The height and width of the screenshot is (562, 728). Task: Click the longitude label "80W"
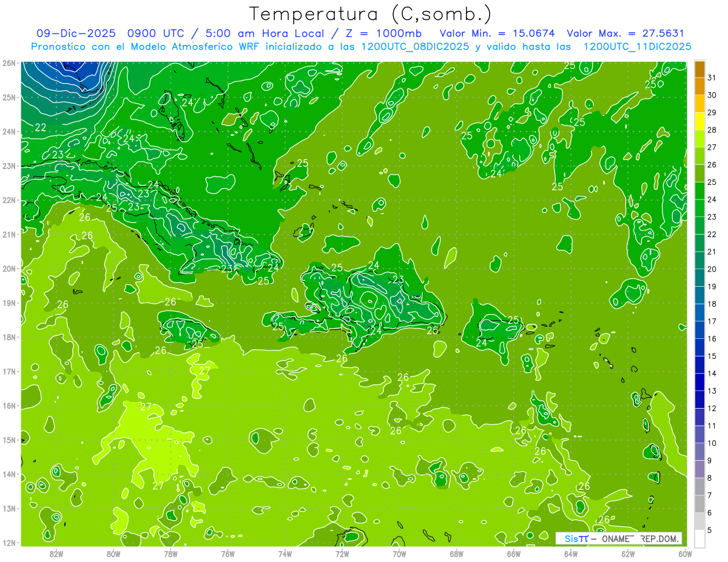coord(113,553)
